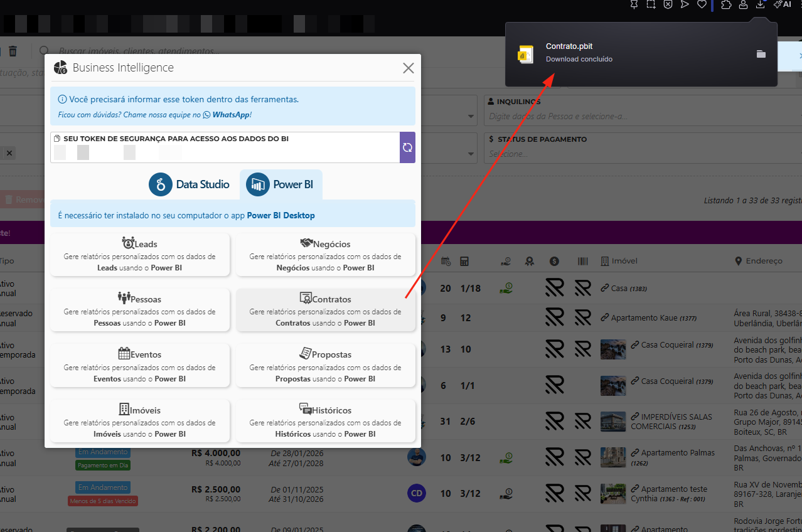
Task: Click the browser snapshot selection icon
Action: point(651,4)
